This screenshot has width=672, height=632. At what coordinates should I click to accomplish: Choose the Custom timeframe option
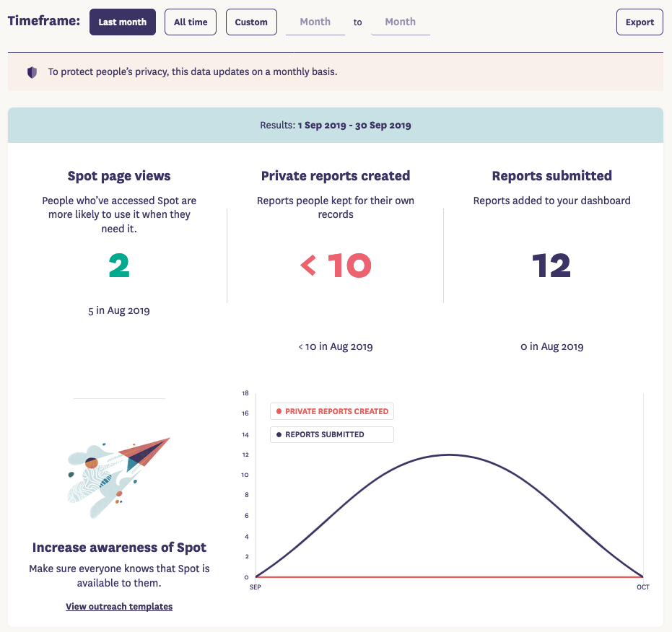click(251, 22)
